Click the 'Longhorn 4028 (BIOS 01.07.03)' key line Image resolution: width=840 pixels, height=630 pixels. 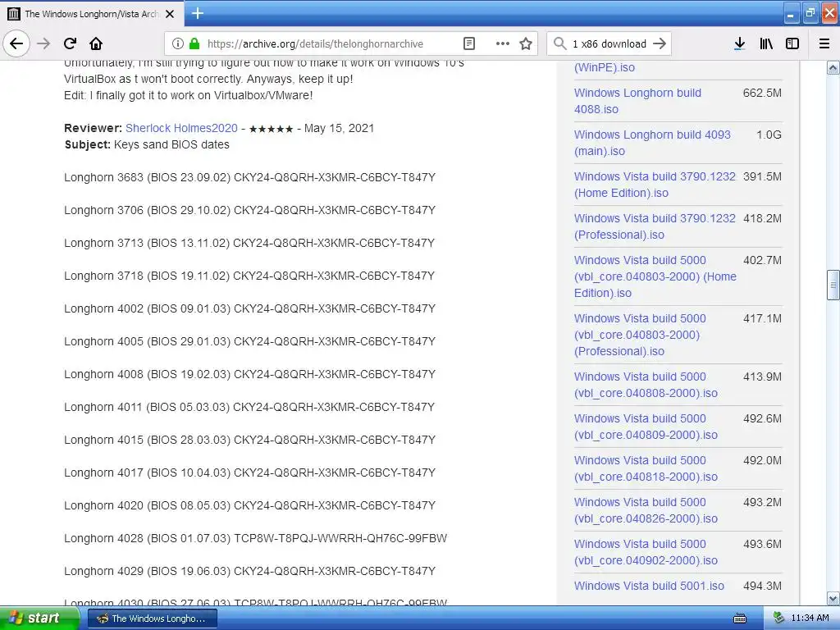point(256,538)
